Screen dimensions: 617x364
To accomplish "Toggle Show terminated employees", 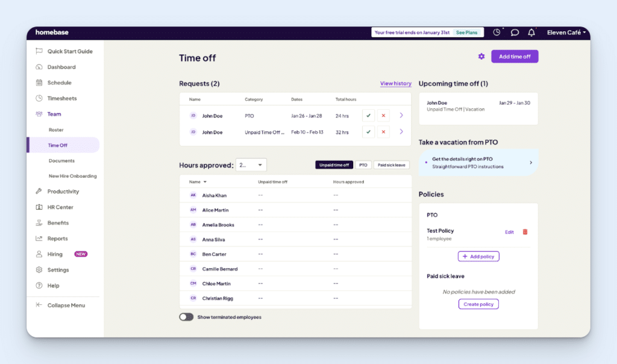I will (186, 316).
